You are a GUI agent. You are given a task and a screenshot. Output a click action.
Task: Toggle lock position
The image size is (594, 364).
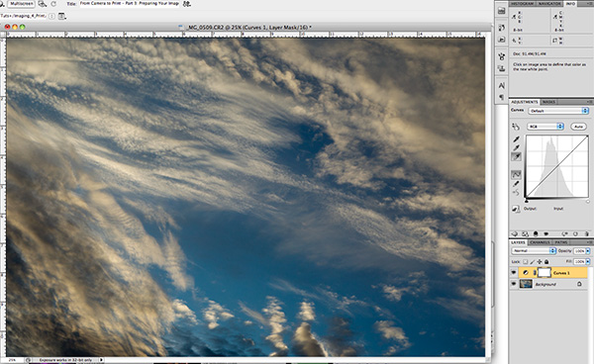point(540,261)
